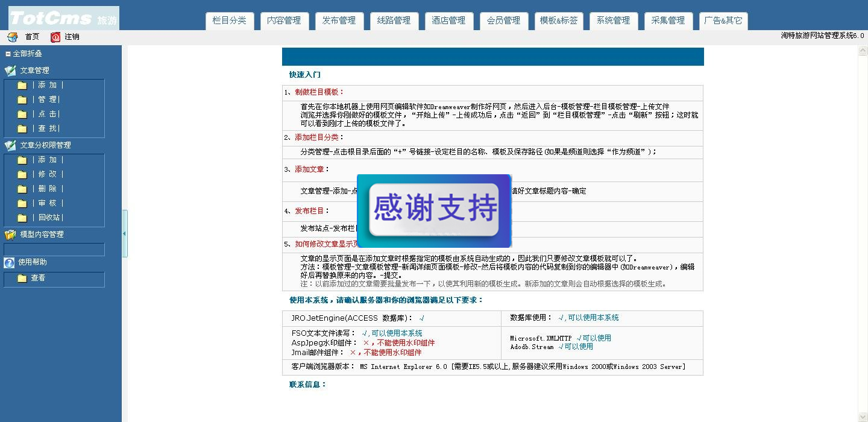Click the red 注销 logout icon
The width and height of the screenshot is (868, 422).
[55, 37]
